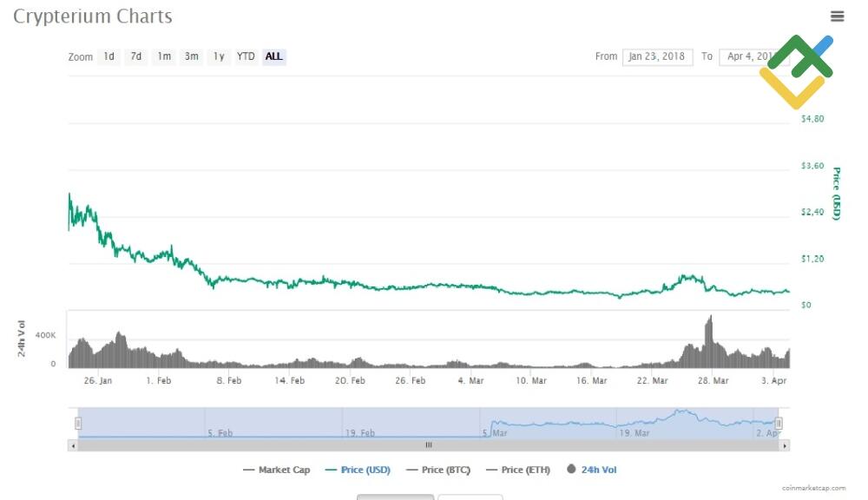This screenshot has width=868, height=500.
Task: Toggle the Price (BTC) series in legend
Action: click(438, 470)
